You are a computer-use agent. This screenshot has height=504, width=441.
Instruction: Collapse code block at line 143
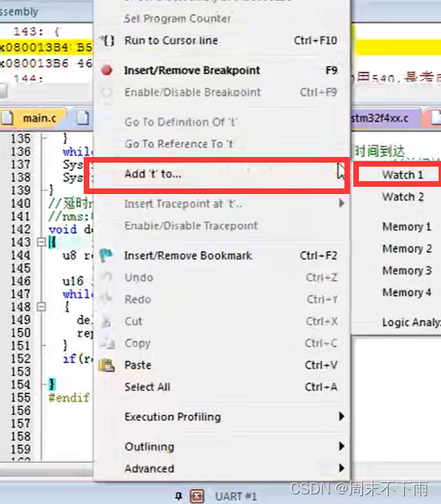point(41,242)
